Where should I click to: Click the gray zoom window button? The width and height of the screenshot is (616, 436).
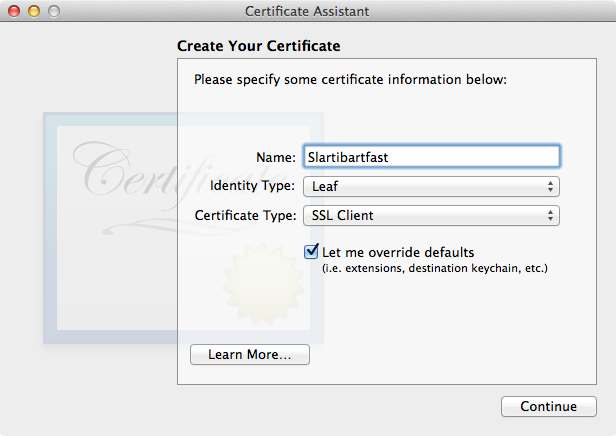[x=54, y=11]
